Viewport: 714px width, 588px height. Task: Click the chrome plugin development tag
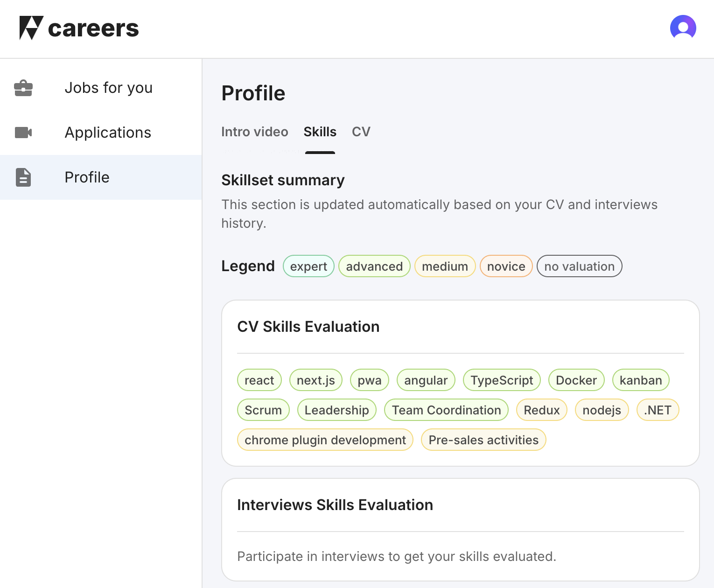click(x=325, y=440)
